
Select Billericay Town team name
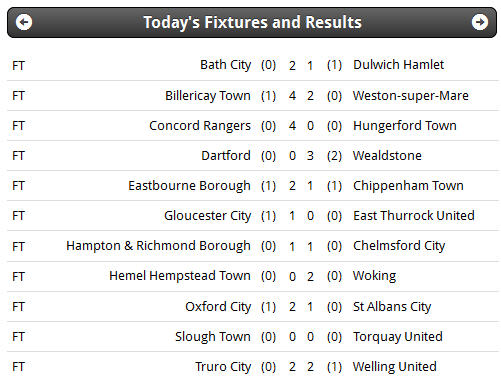tap(208, 96)
